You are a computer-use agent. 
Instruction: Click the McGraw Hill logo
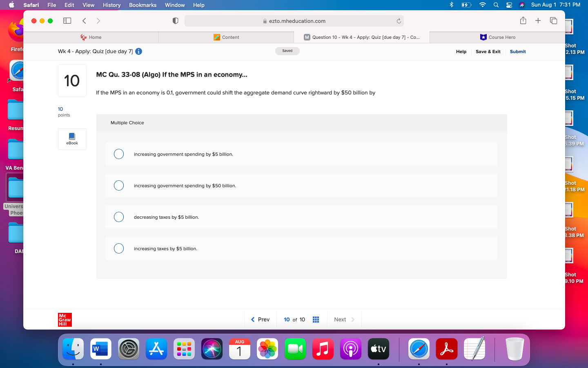(x=65, y=320)
